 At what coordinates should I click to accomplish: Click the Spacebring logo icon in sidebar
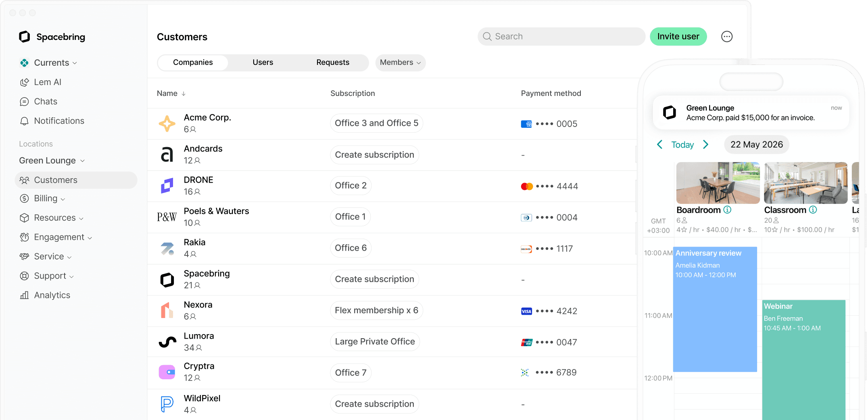[25, 37]
